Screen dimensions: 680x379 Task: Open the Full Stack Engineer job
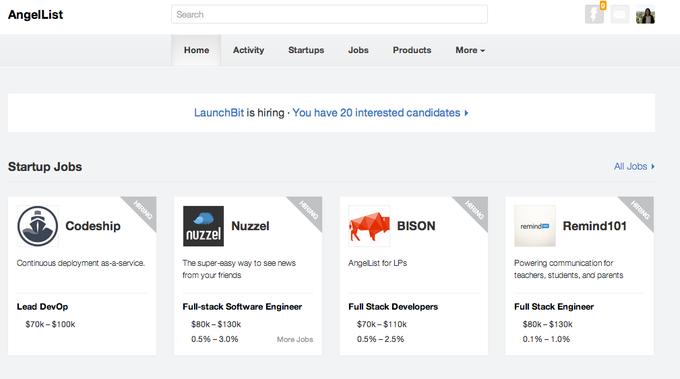554,307
